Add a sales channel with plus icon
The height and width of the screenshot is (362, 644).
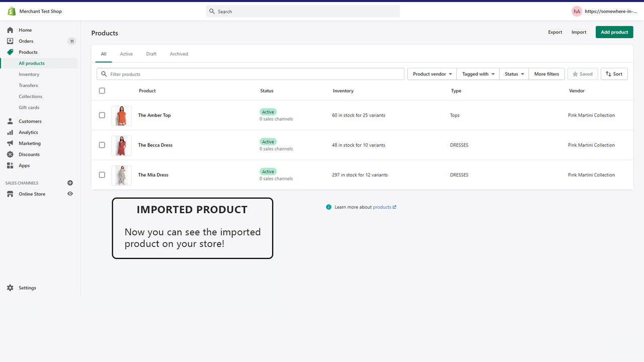click(x=70, y=183)
